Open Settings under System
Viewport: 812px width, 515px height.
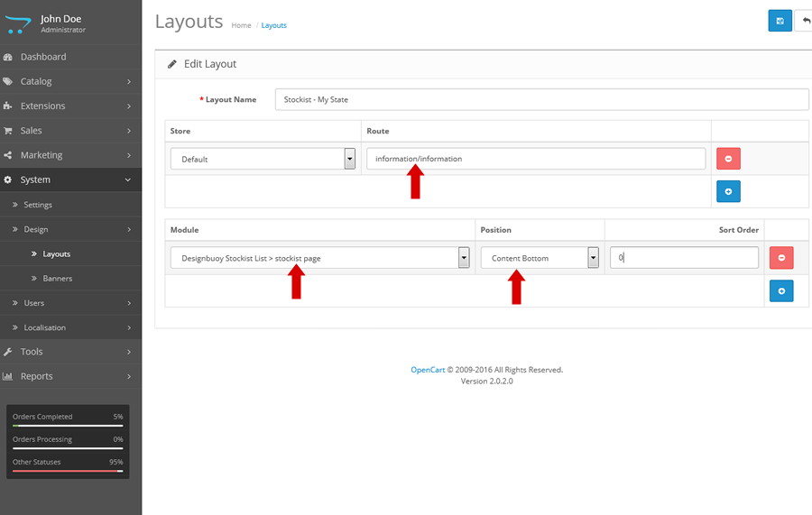(x=38, y=205)
